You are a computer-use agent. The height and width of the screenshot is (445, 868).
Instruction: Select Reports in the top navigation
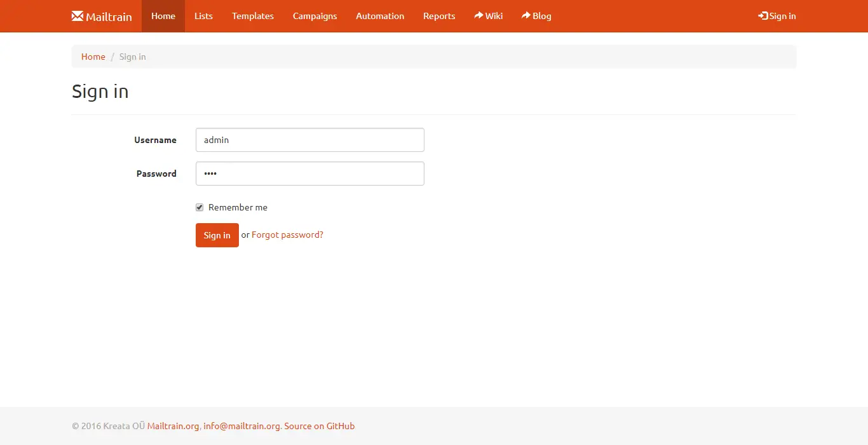[x=439, y=16]
